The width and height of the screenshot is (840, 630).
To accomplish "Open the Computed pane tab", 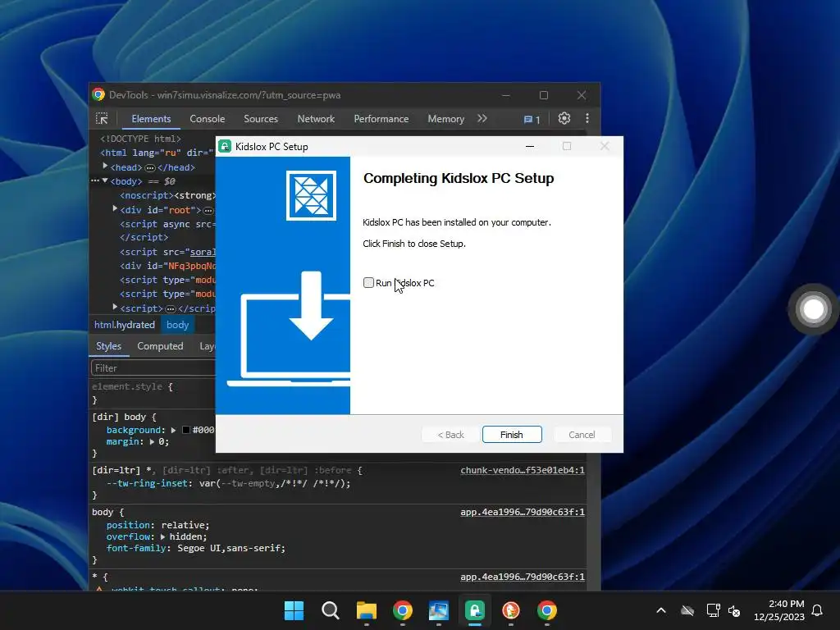I will click(160, 346).
